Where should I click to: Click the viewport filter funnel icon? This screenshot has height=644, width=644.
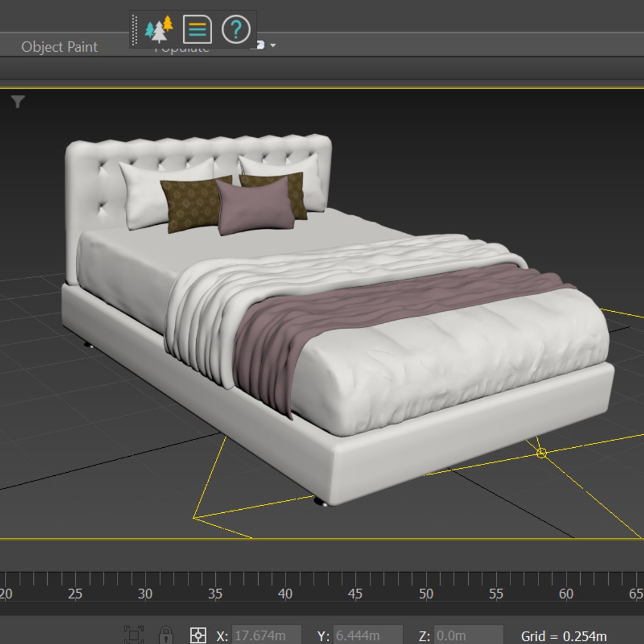pyautogui.click(x=18, y=101)
